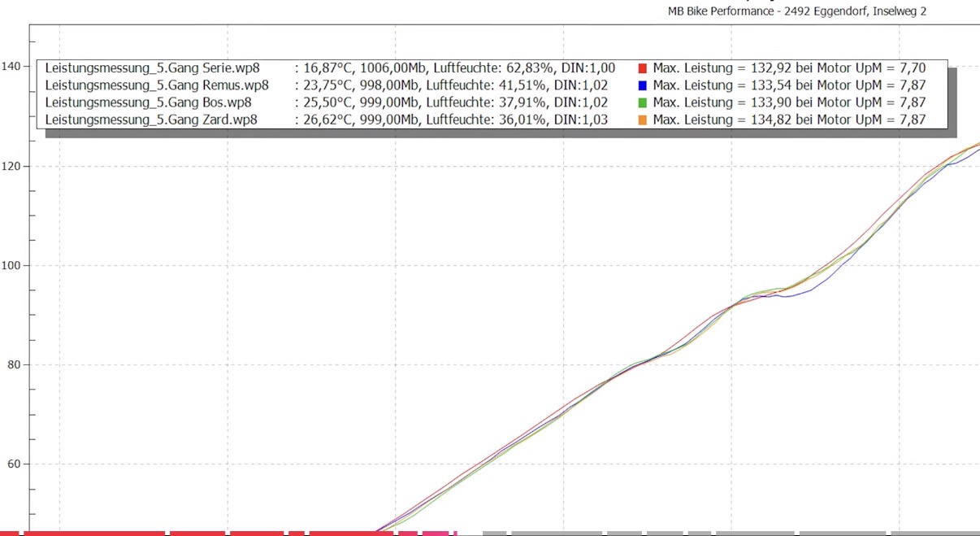The image size is (980, 536).
Task: Click the 100 label on the Y-axis
Action: point(11,266)
